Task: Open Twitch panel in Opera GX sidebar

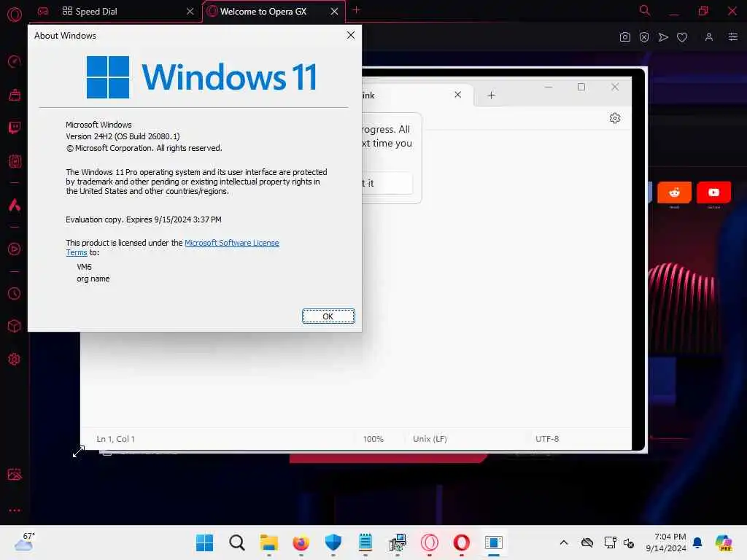Action: tap(15, 128)
